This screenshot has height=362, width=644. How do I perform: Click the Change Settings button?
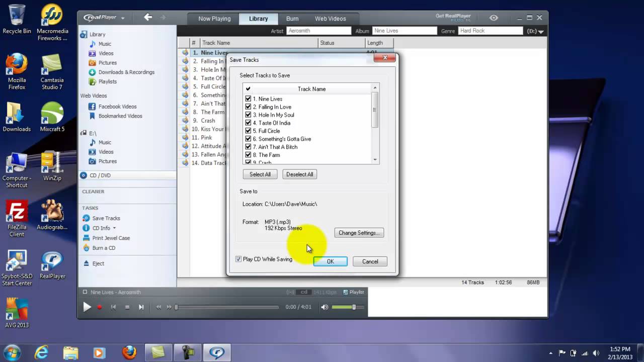point(359,233)
